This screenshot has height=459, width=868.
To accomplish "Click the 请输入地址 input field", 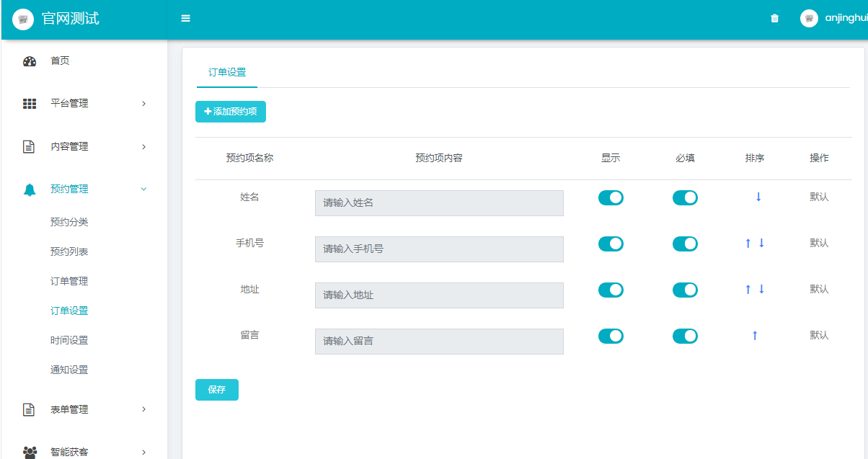I will click(x=439, y=295).
